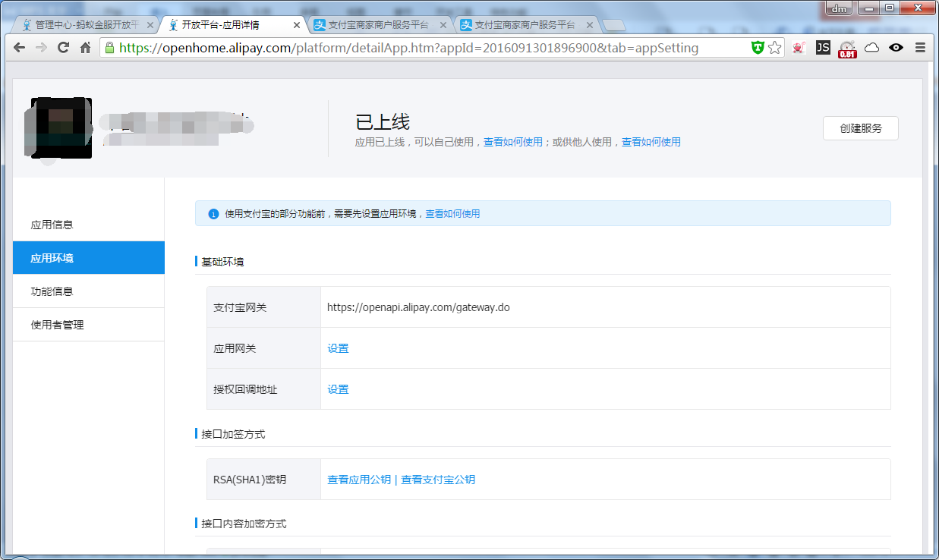Close the 管理中心 browser tab

pos(150,25)
